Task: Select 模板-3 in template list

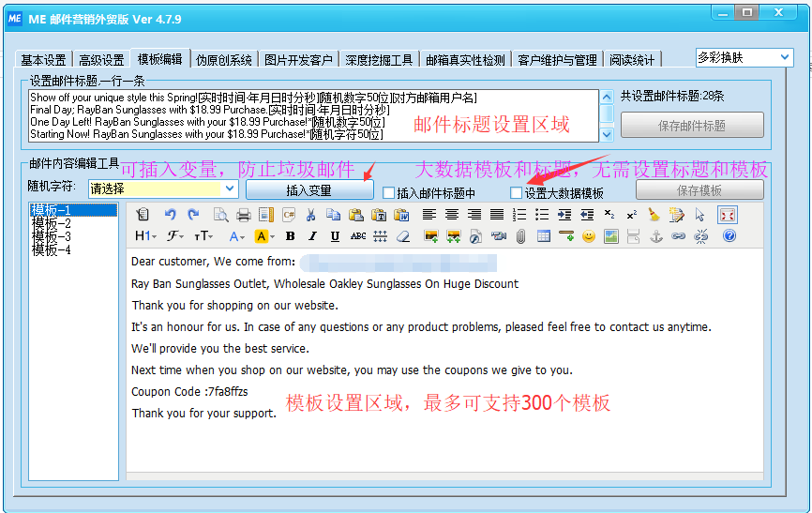Action: pyautogui.click(x=52, y=236)
